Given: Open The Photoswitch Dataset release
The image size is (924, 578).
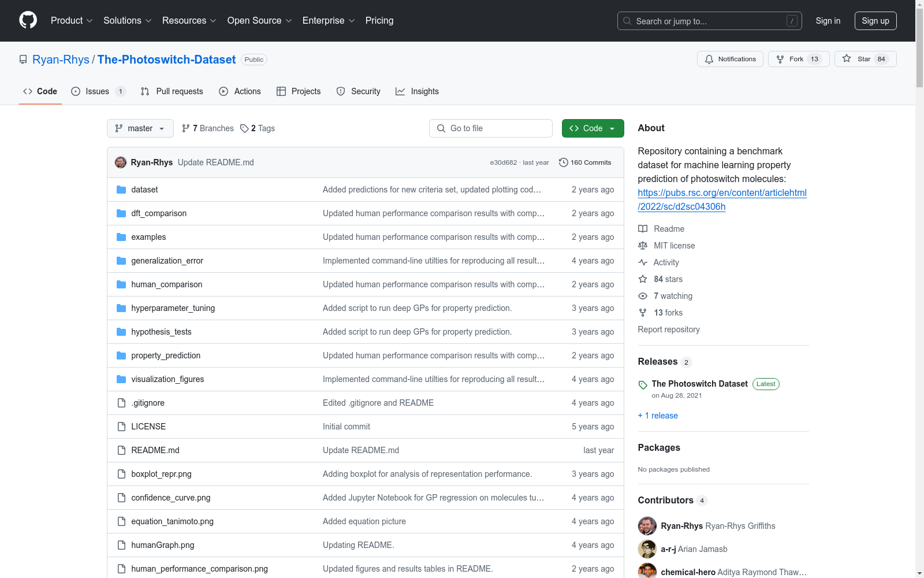Looking at the screenshot, I should coord(699,384).
